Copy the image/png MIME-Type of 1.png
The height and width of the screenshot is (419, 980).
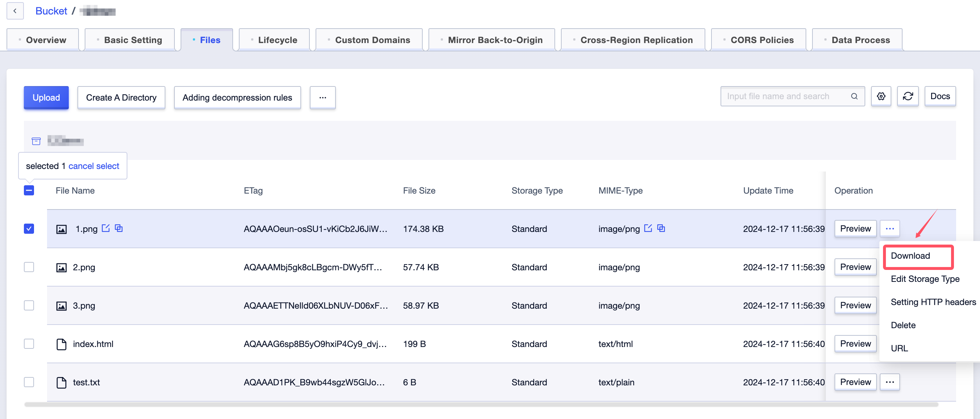click(661, 228)
